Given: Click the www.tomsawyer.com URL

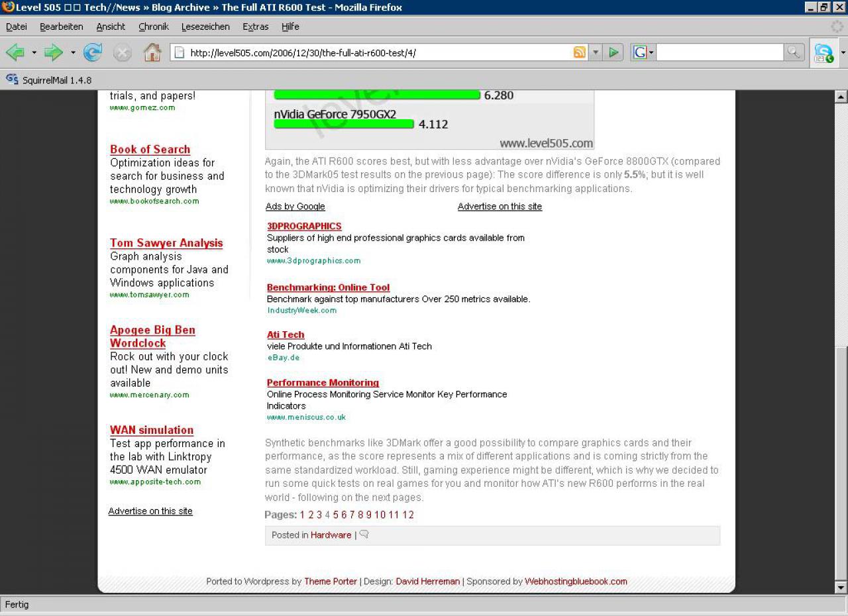Looking at the screenshot, I should 150,295.
